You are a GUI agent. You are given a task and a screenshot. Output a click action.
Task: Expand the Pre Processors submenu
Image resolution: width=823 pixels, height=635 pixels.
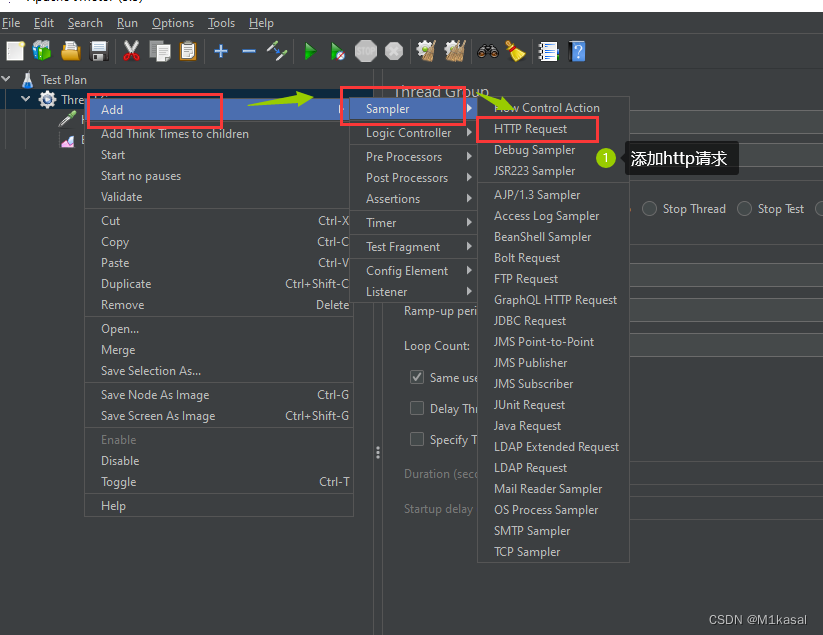pyautogui.click(x=413, y=156)
